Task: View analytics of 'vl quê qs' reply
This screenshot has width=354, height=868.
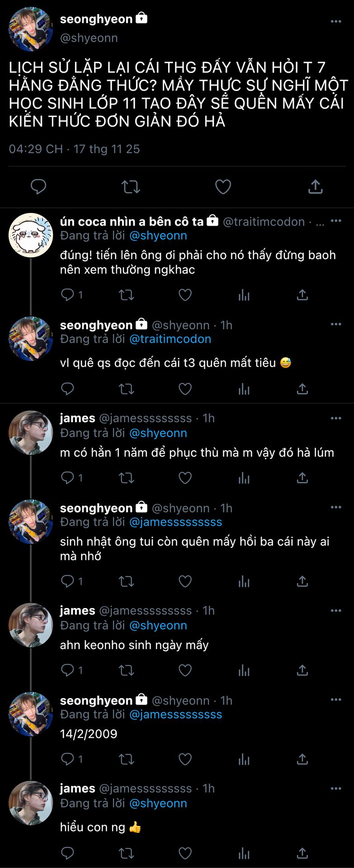Action: click(244, 389)
